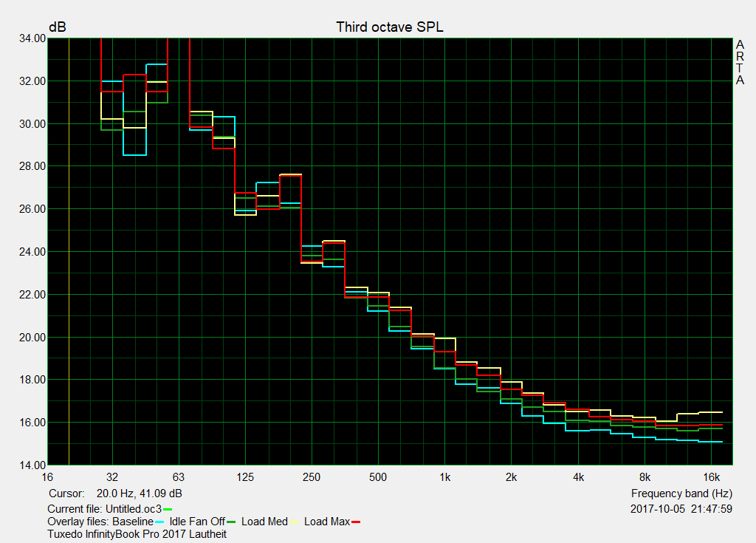Click the 'Third octave SPL' chart title

(390, 27)
